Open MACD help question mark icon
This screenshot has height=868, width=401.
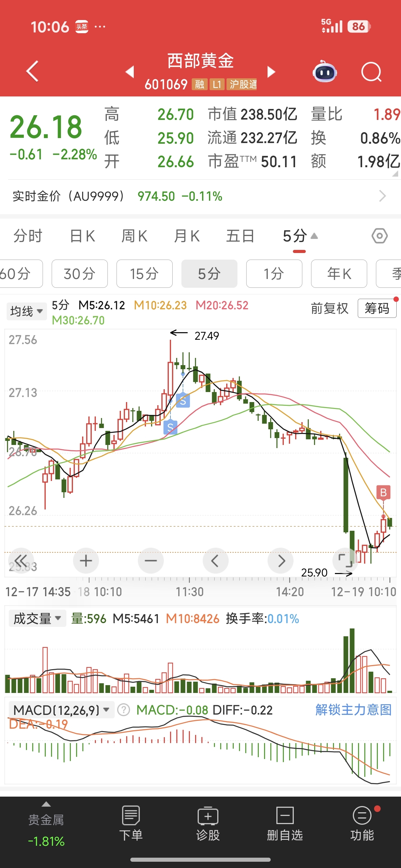[x=123, y=710]
